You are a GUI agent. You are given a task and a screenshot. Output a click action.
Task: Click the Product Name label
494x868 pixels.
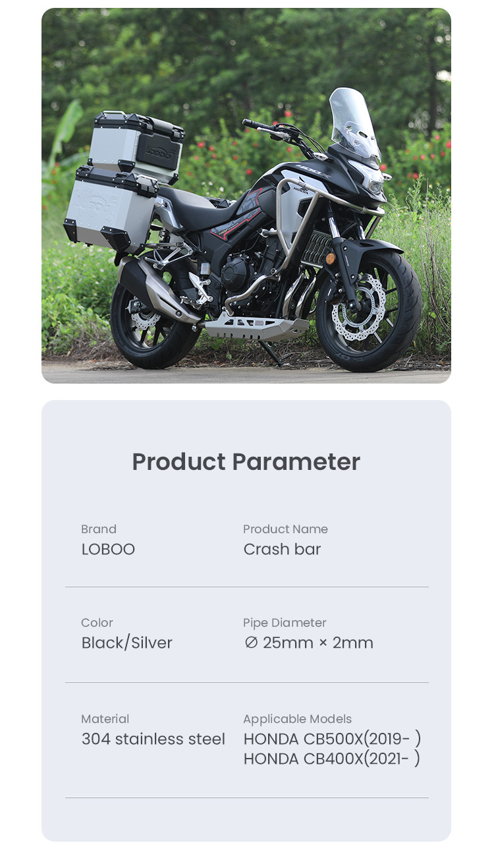(285, 529)
